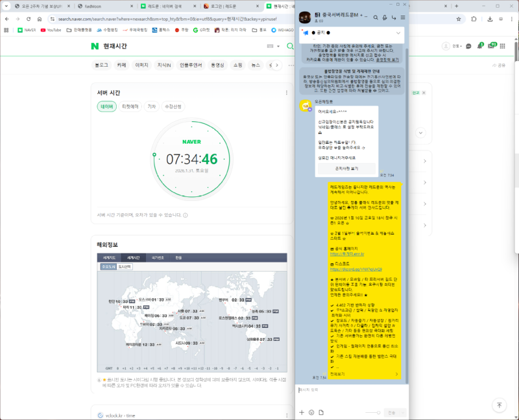
Task: Expand the 공지 notice banner in chat
Action: point(398,33)
